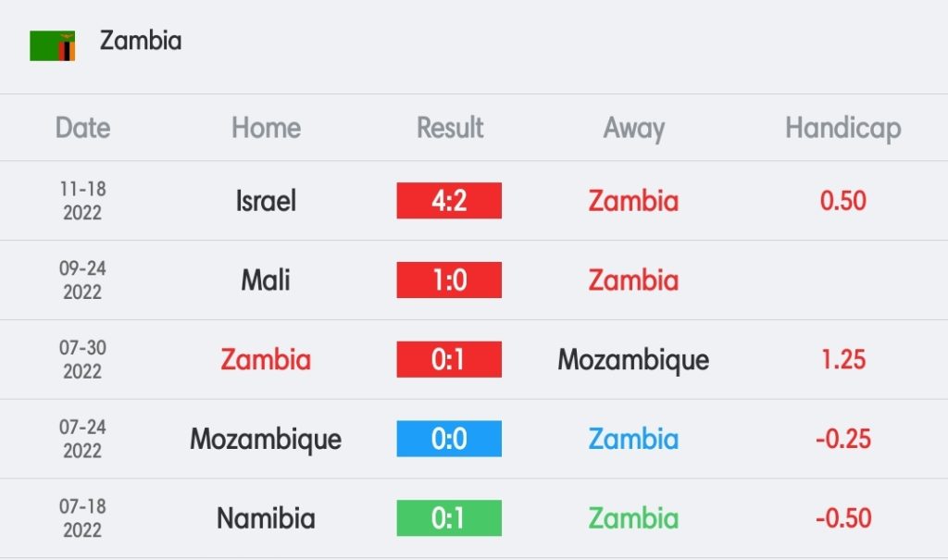Click the green 0:1 win result badge
The height and width of the screenshot is (560, 948).
pyautogui.click(x=449, y=517)
